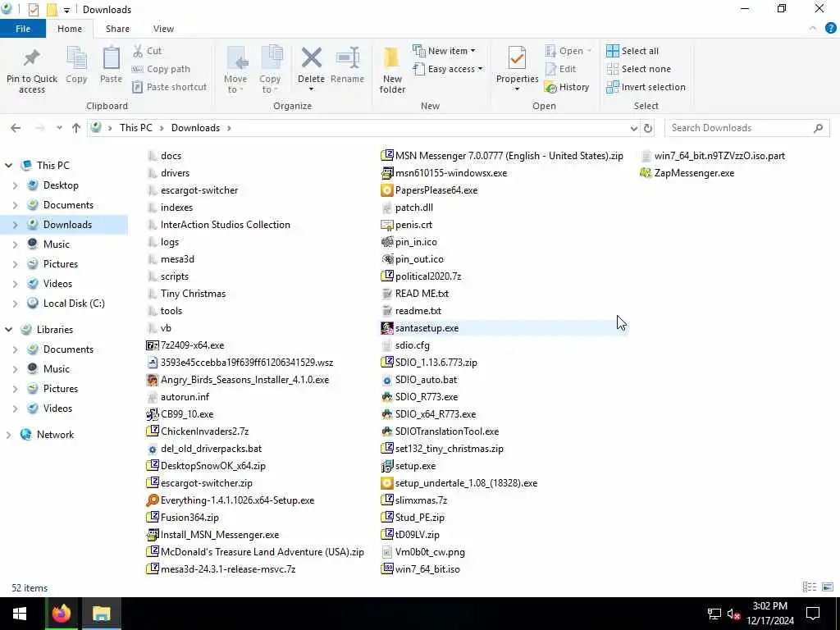Viewport: 840px width, 630px height.
Task: Click Select all in ribbon
Action: tap(632, 51)
